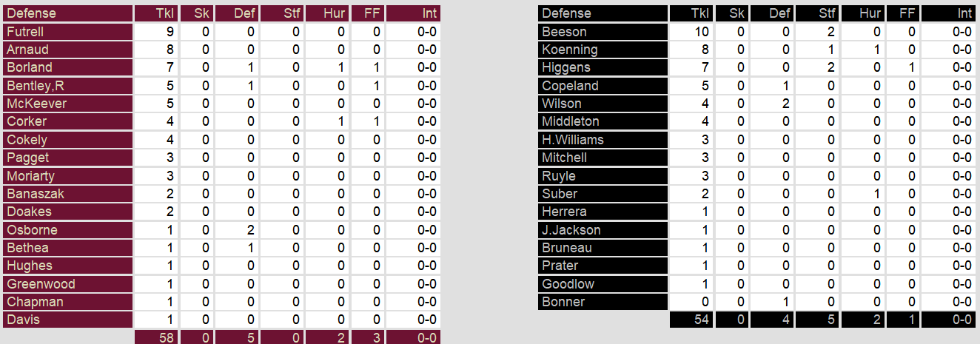Click the Greenwood player name

click(41, 284)
